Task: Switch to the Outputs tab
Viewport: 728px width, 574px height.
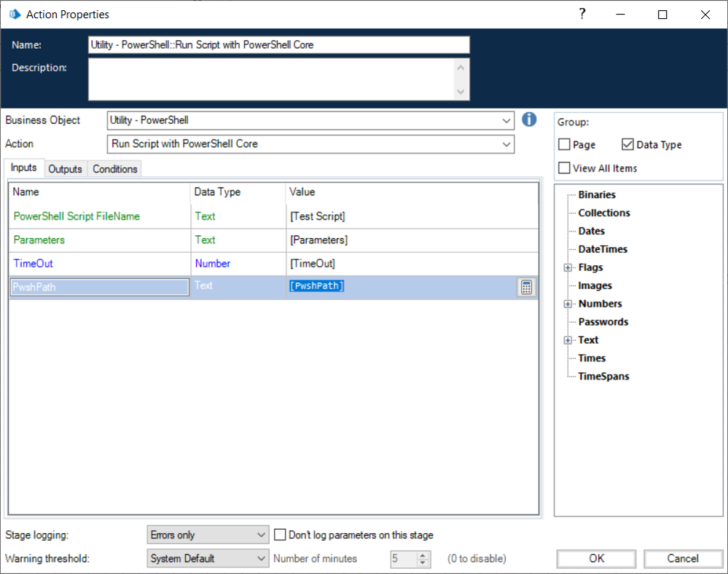Action: (x=65, y=169)
